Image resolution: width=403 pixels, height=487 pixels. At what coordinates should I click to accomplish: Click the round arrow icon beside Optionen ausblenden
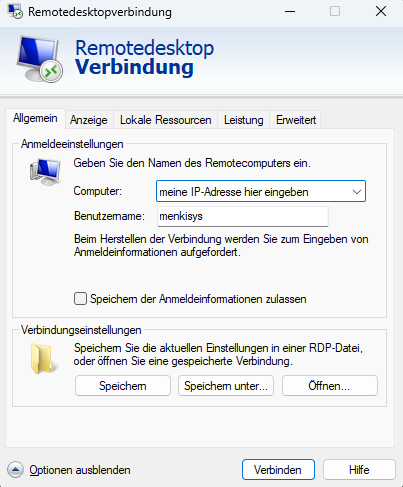tap(15, 470)
